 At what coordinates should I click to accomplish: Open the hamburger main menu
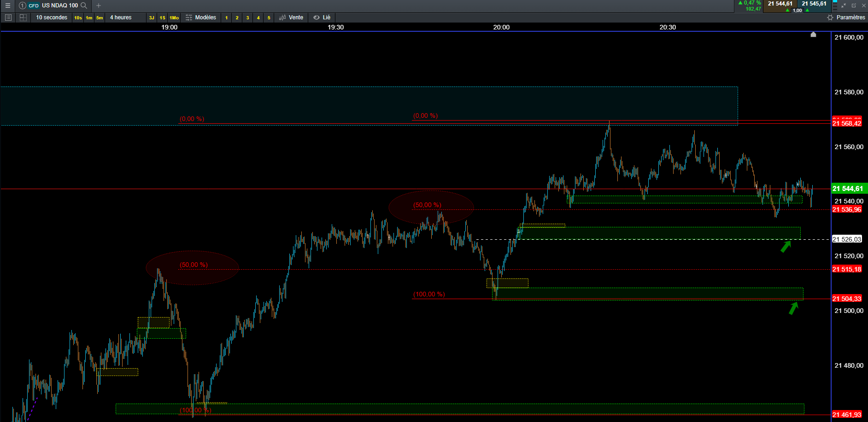click(7, 6)
